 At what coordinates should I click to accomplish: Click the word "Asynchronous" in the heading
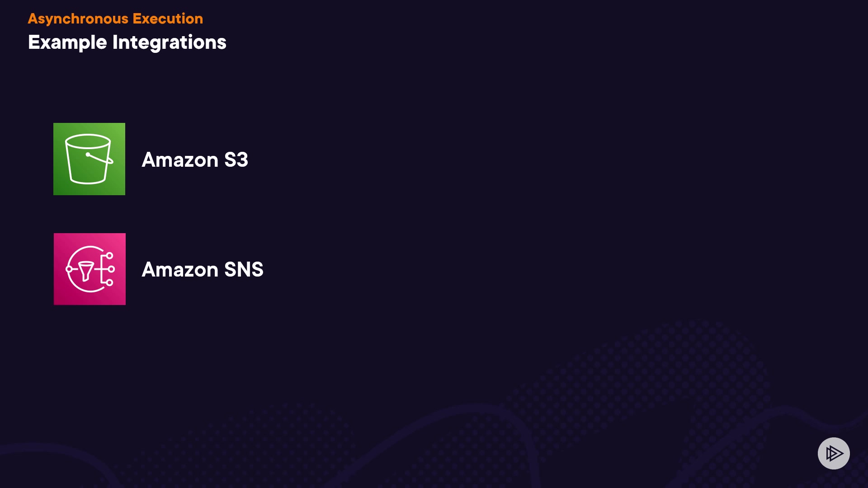[78, 19]
